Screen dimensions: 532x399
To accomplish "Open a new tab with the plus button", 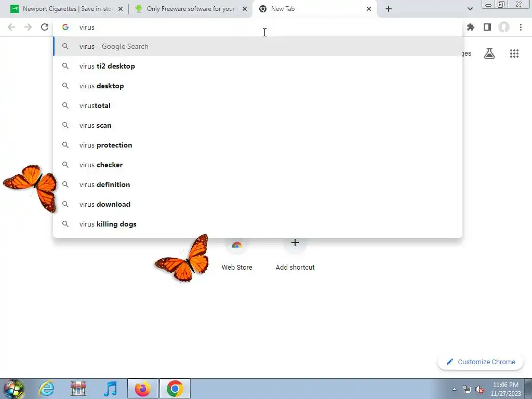I will [x=389, y=9].
